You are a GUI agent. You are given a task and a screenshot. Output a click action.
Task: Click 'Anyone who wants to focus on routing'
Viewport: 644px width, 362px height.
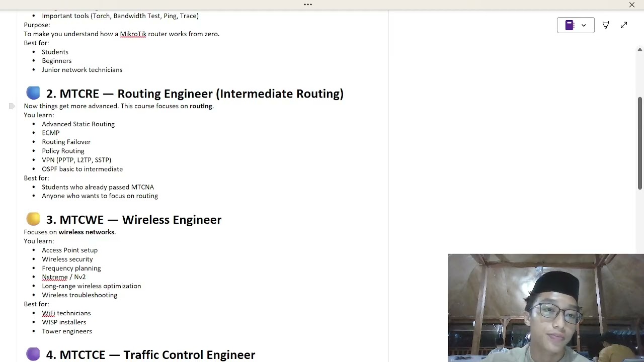[100, 196]
